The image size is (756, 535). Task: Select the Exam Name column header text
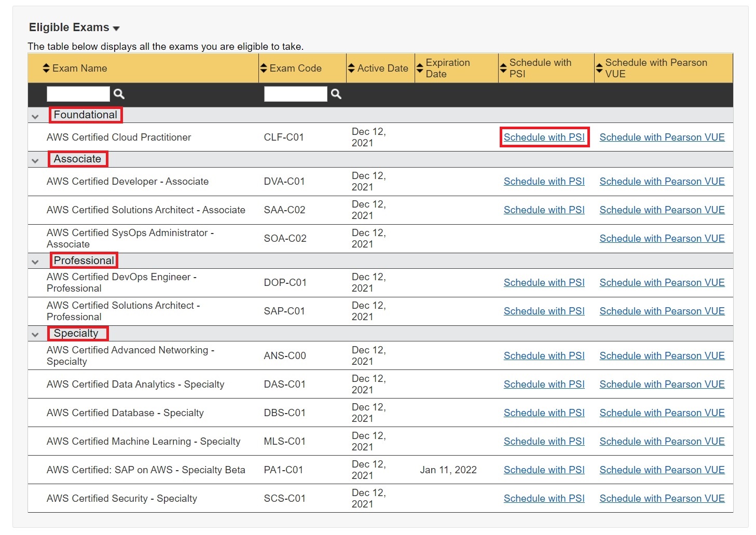coord(80,68)
